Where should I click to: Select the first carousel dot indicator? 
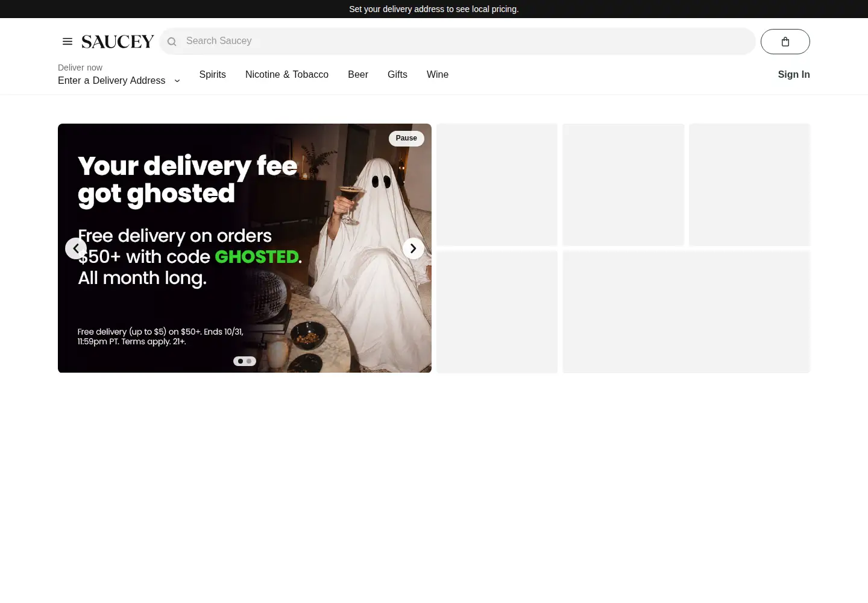click(x=241, y=361)
